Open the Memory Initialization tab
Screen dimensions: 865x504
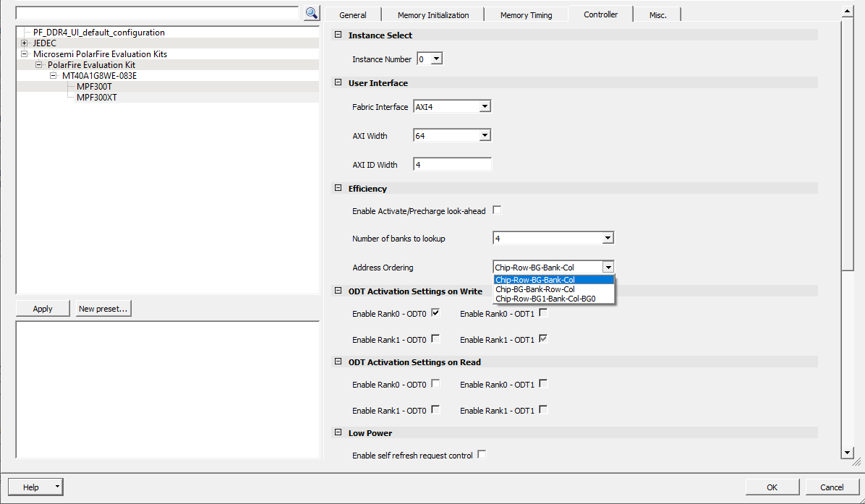pos(433,15)
